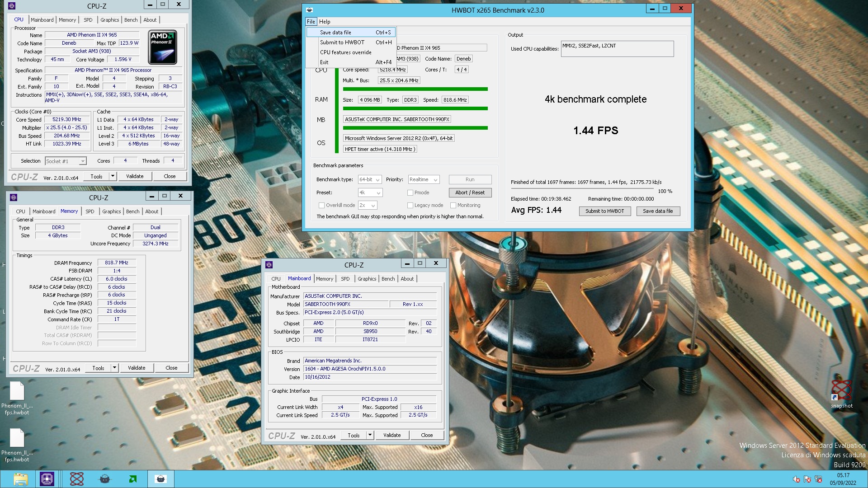This screenshot has width=868, height=488.
Task: Tick the Monitoring checkbox
Action: coord(453,205)
